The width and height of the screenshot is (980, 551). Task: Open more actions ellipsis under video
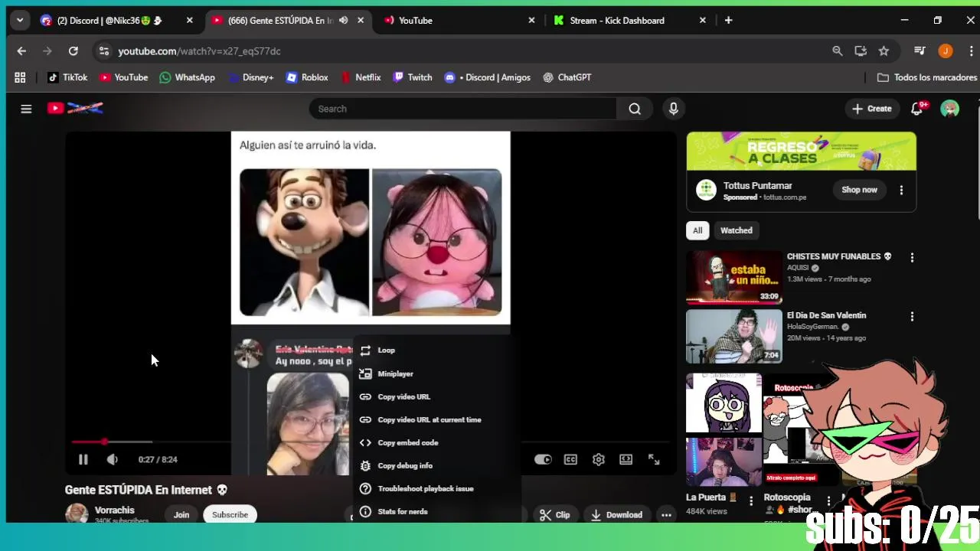pyautogui.click(x=666, y=515)
